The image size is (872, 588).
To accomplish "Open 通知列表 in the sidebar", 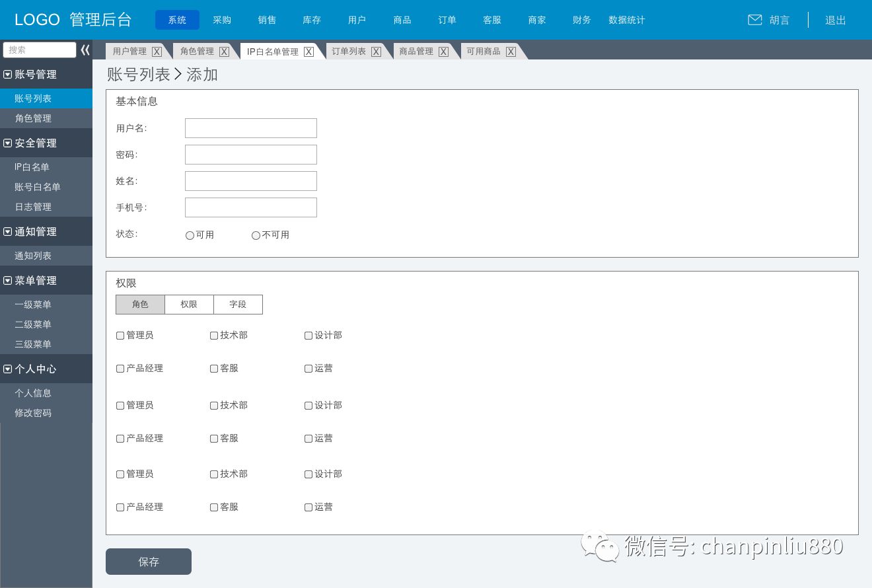I will coord(46,256).
